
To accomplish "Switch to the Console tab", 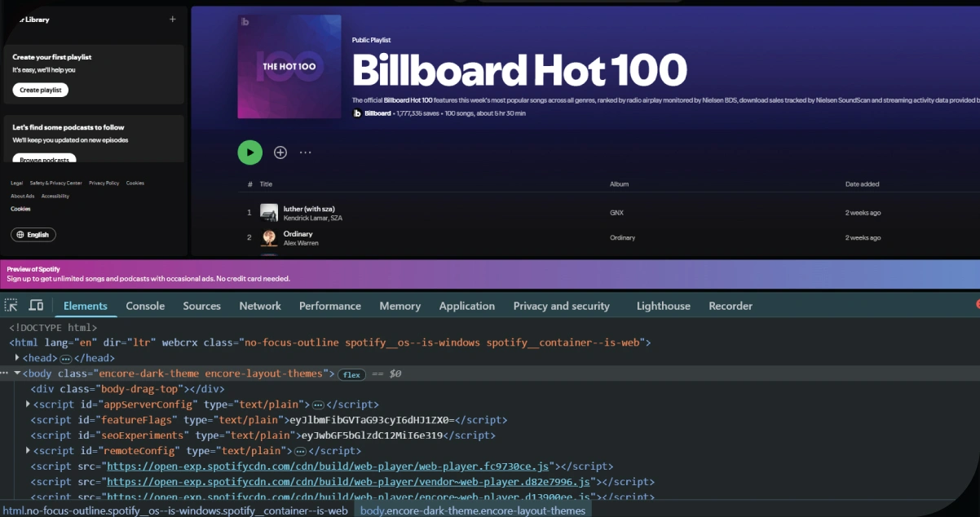I will pyautogui.click(x=145, y=305).
